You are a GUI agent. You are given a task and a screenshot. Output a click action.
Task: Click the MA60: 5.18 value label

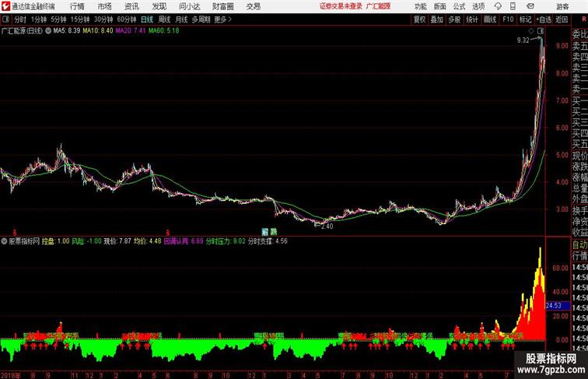tap(163, 31)
